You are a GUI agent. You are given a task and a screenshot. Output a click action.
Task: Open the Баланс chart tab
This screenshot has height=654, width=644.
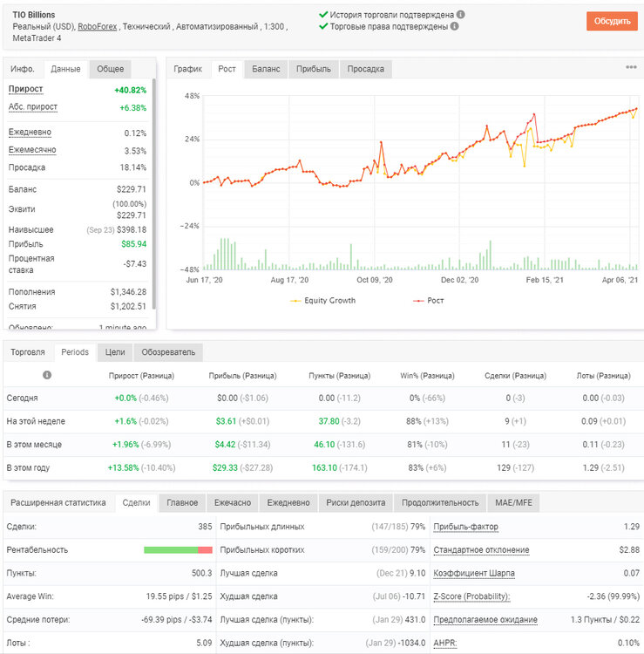(x=266, y=69)
